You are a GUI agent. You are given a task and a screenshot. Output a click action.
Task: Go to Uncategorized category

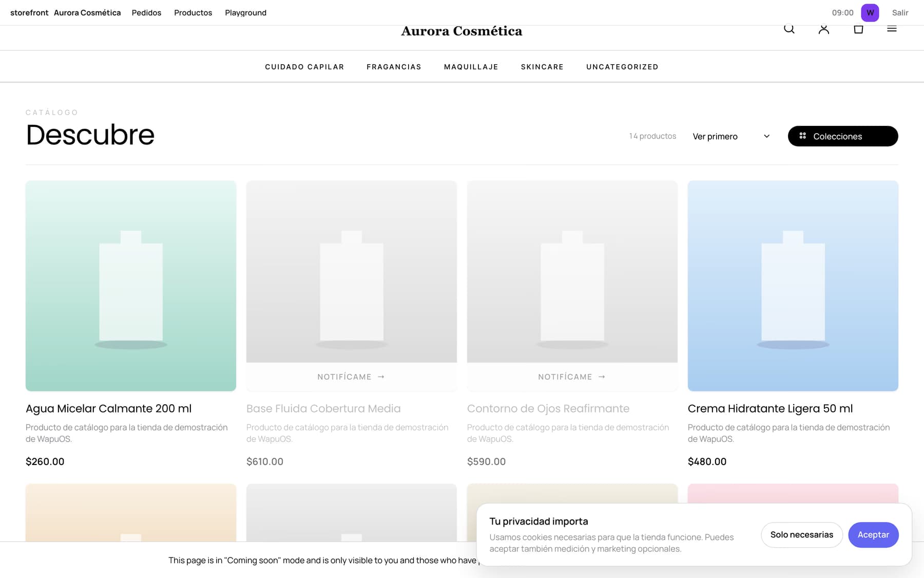pos(622,67)
